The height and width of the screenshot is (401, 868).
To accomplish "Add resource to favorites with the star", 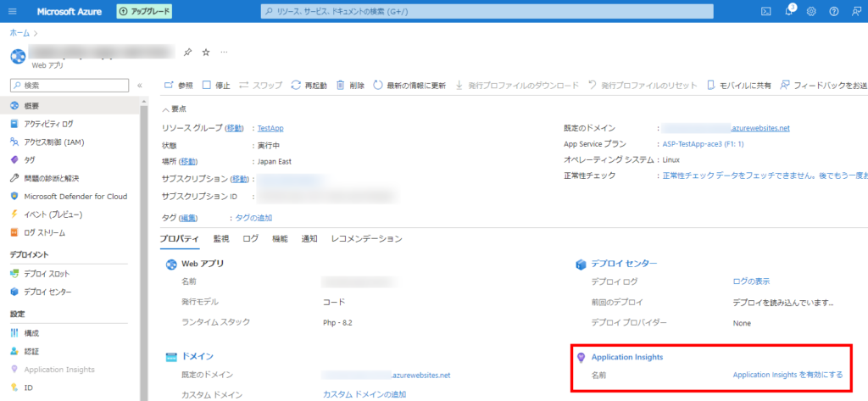I will pyautogui.click(x=206, y=52).
